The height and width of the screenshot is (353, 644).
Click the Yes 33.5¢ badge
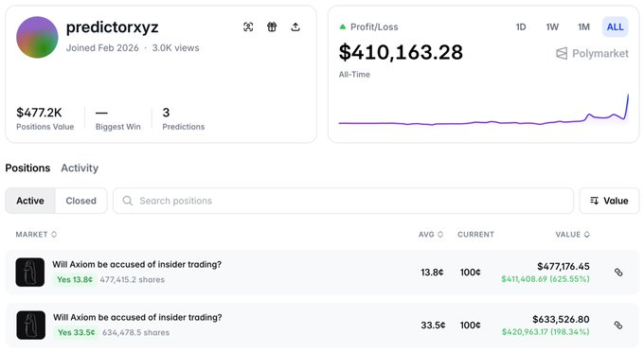76,332
